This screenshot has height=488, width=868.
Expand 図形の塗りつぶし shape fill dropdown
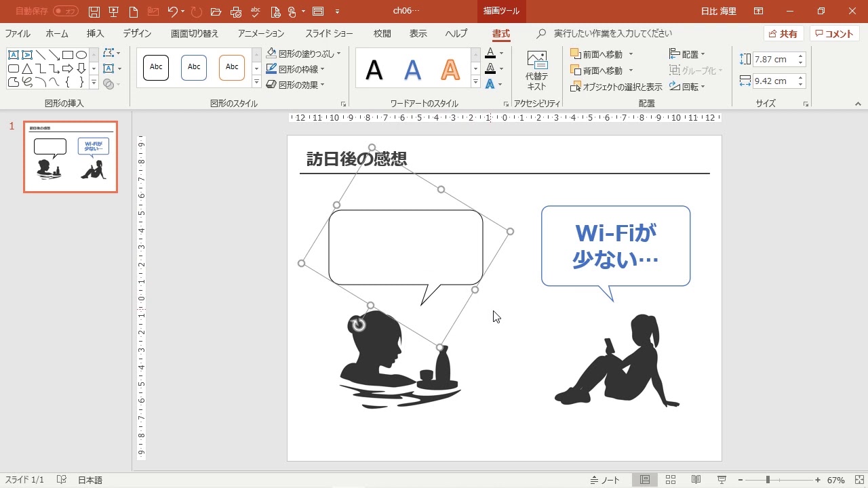(339, 53)
